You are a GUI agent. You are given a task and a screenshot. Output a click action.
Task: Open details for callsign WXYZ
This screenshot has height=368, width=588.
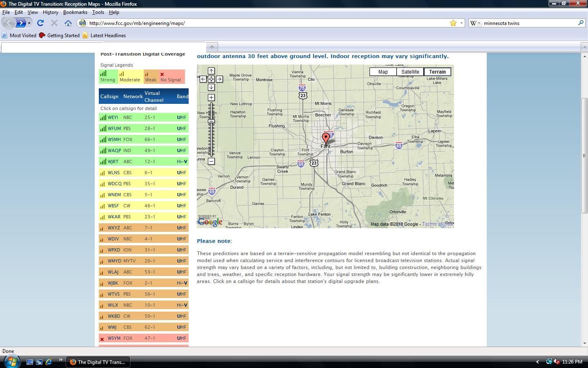114,228
